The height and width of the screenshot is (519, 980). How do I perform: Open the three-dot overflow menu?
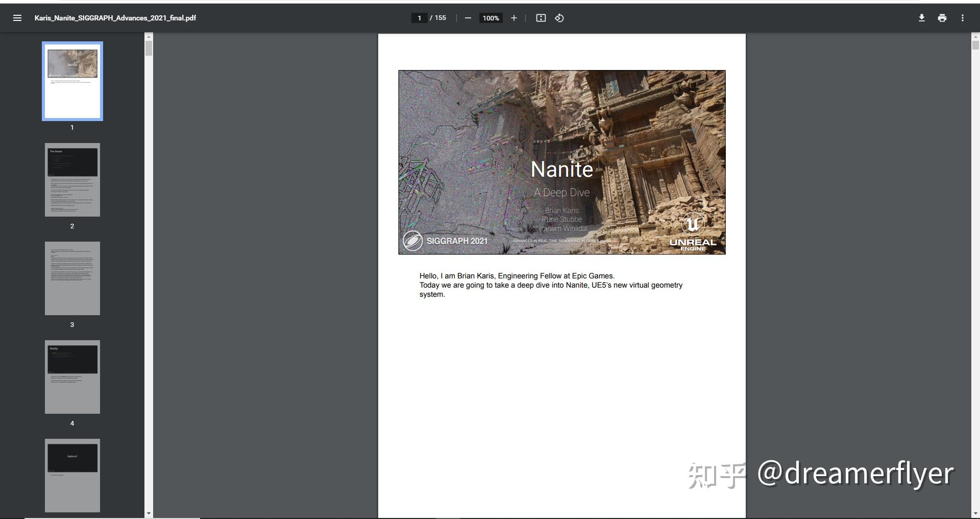click(963, 18)
